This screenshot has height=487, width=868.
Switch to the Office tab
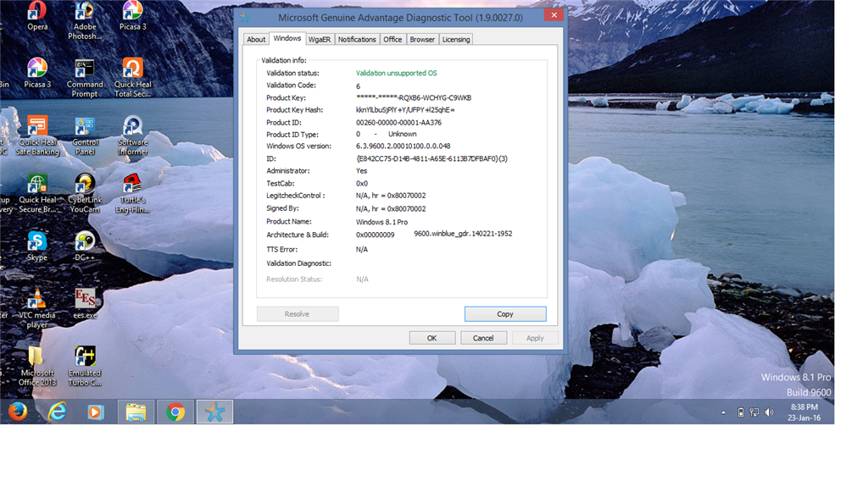(392, 39)
